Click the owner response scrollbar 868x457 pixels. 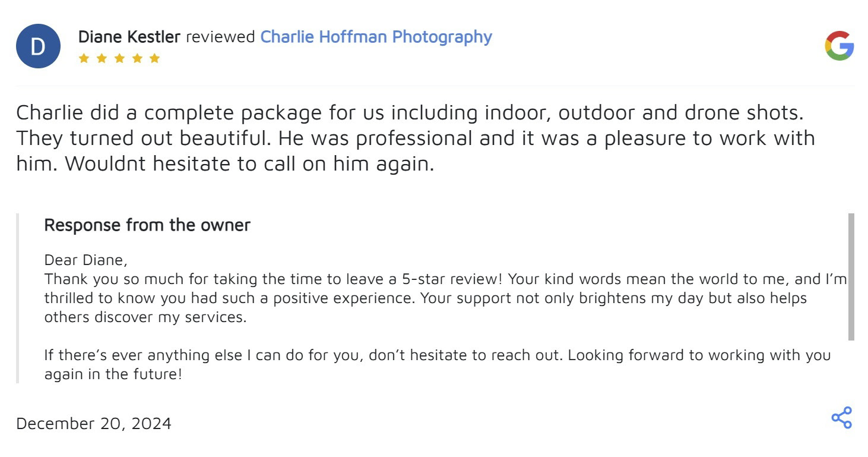851,276
